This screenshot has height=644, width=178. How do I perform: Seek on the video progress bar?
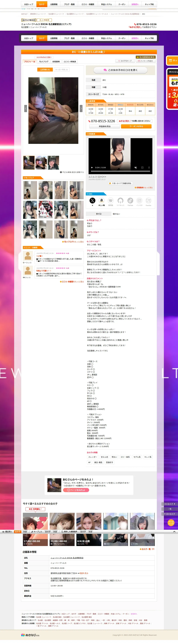click(x=120, y=171)
